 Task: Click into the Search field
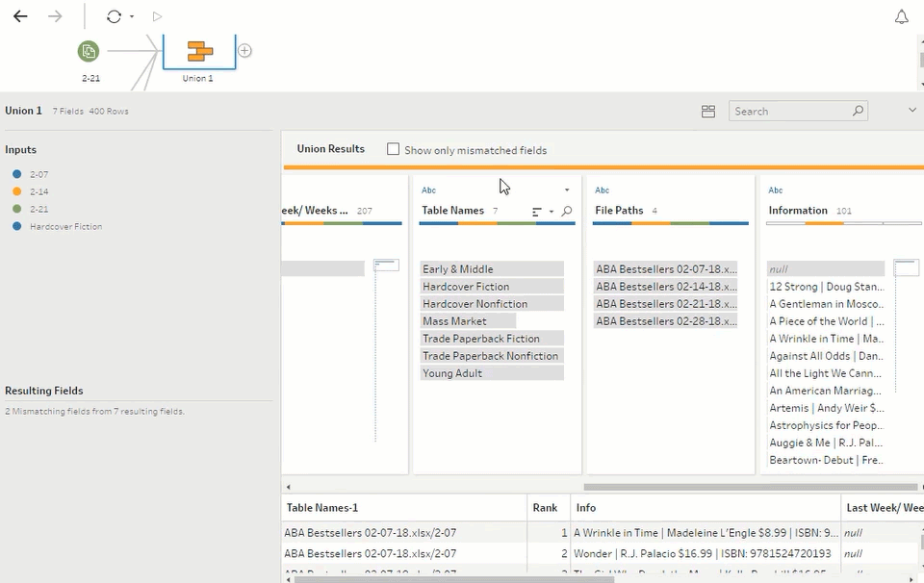789,112
